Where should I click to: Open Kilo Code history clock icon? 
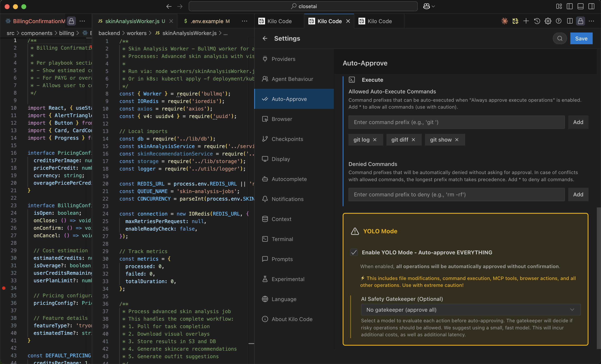click(x=537, y=21)
